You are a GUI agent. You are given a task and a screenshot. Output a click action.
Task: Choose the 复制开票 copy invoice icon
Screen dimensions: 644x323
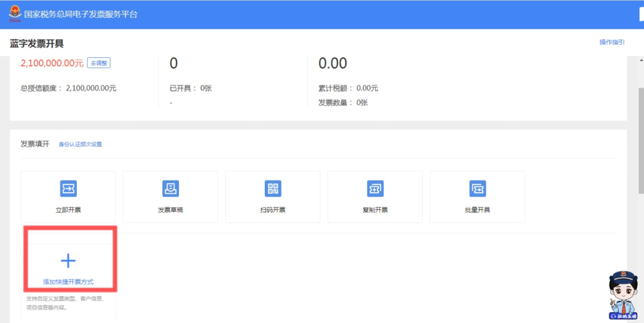click(375, 188)
